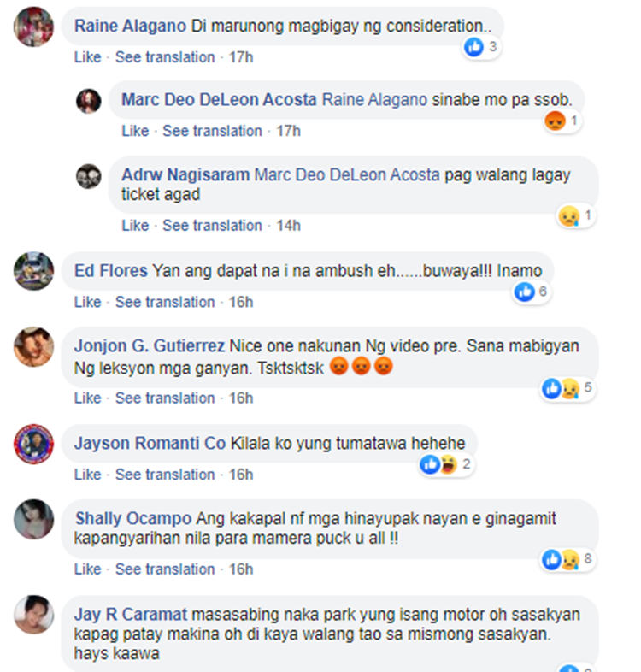Open the reactions on Ed Flores' comment
The image size is (641, 672).
pyautogui.click(x=532, y=292)
